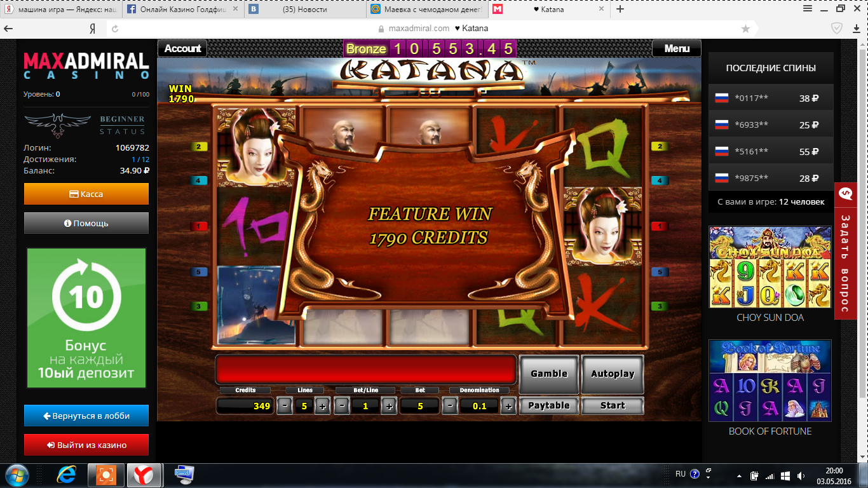Click the MaxAdmiral Casino logo
The height and width of the screenshot is (488, 868).
pos(86,66)
